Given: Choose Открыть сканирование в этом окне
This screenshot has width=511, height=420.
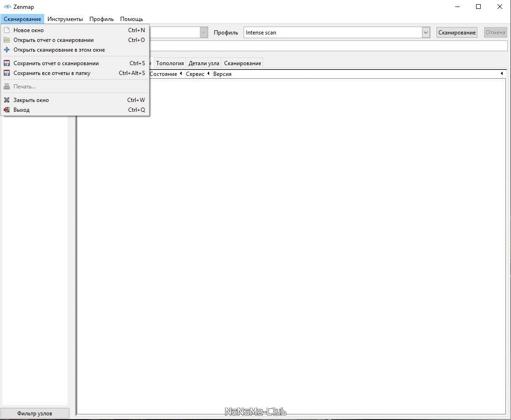Looking at the screenshot, I should pos(75,50).
